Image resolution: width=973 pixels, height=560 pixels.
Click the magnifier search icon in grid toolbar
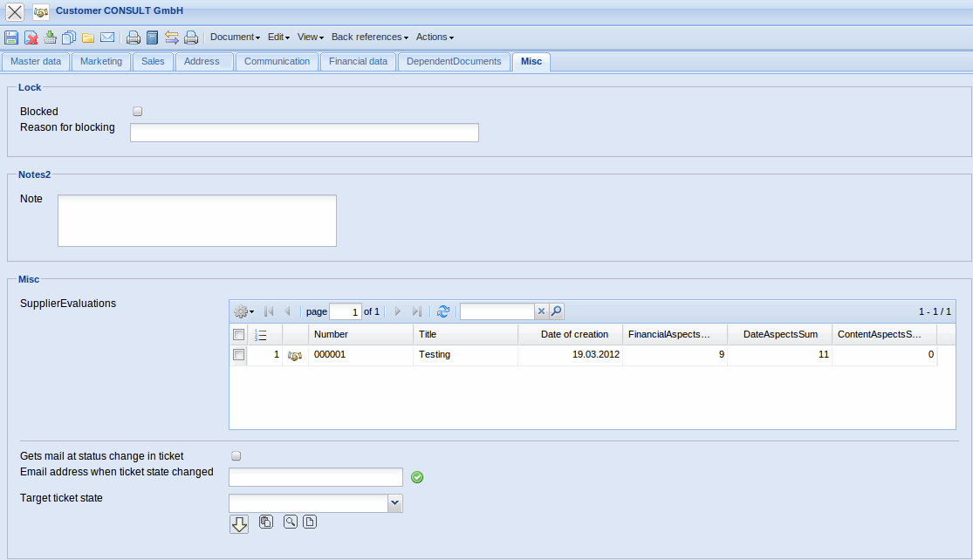point(556,311)
